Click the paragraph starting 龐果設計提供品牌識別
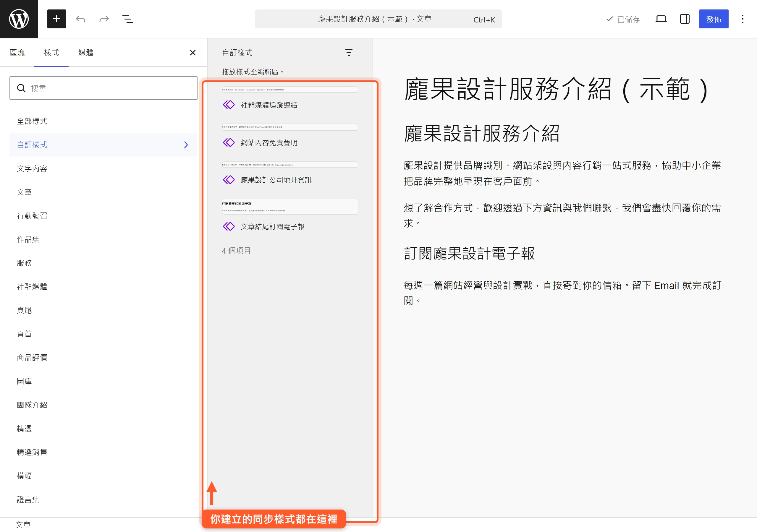 coord(562,173)
